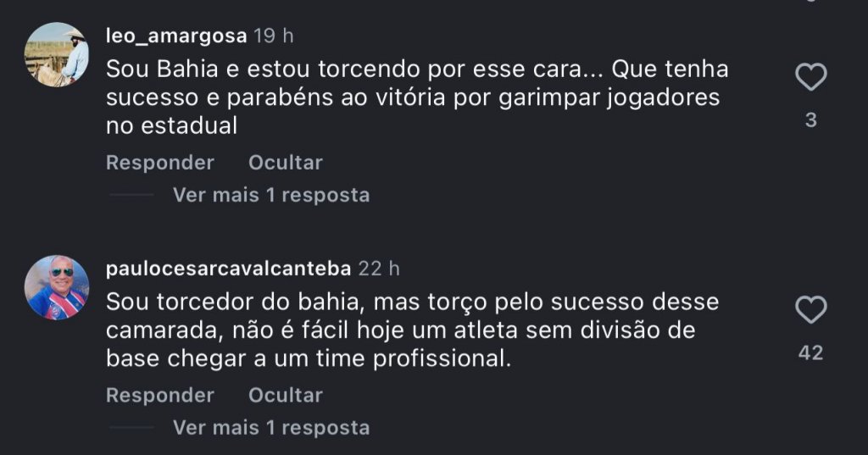The width and height of the screenshot is (868, 455).
Task: Like paulocesarcavalcanteba's comment with the heart
Action: click(x=810, y=310)
